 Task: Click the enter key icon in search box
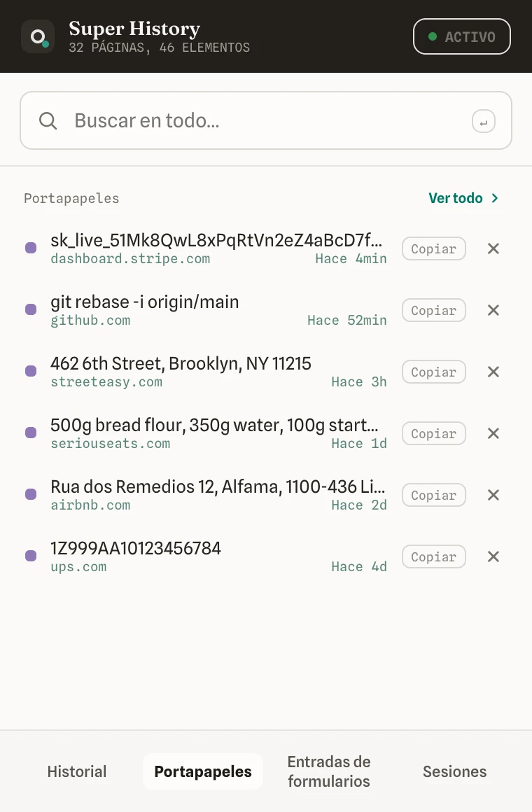coord(483,122)
